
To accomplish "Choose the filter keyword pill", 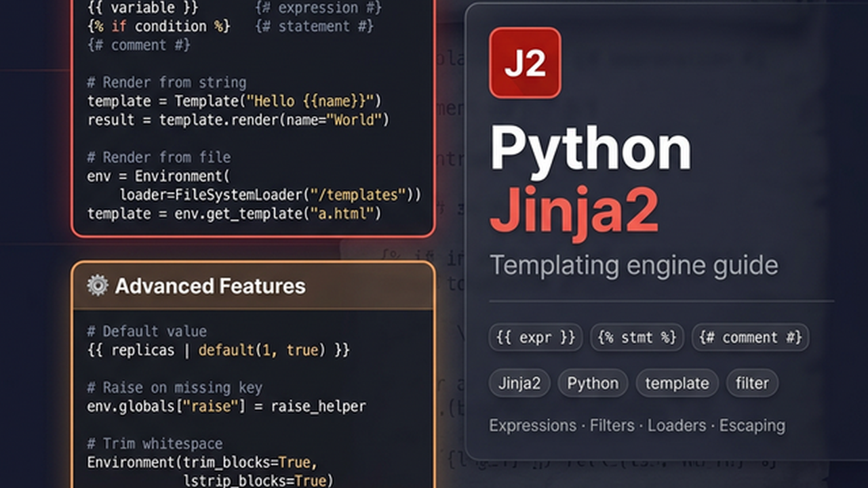I will [752, 383].
